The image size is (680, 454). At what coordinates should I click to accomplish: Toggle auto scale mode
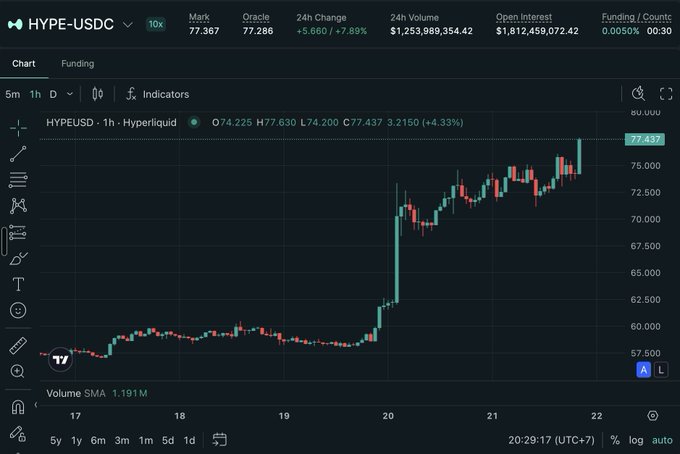pos(662,440)
